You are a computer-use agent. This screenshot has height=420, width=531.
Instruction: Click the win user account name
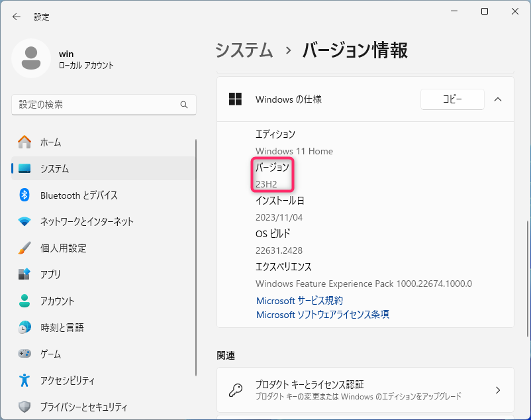66,54
